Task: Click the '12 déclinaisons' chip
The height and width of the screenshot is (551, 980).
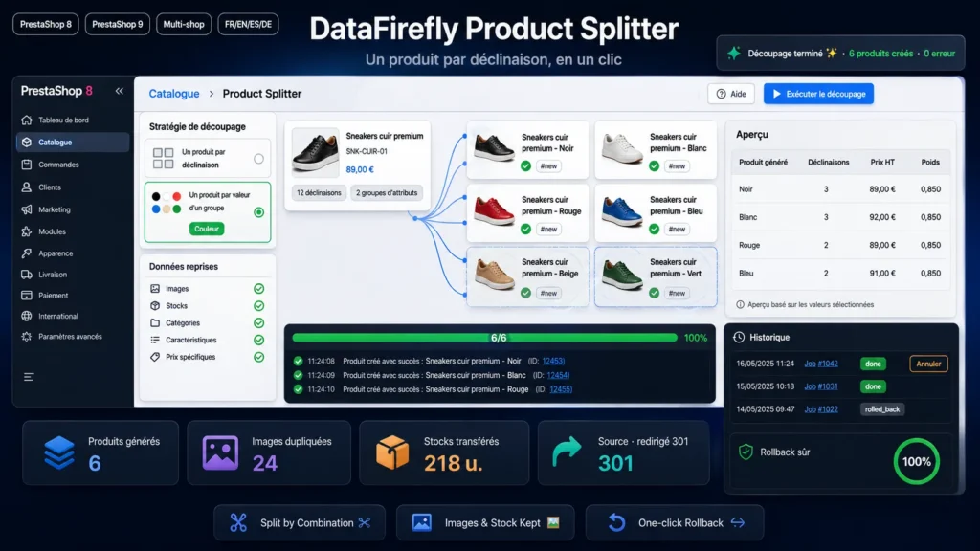Action: 319,193
